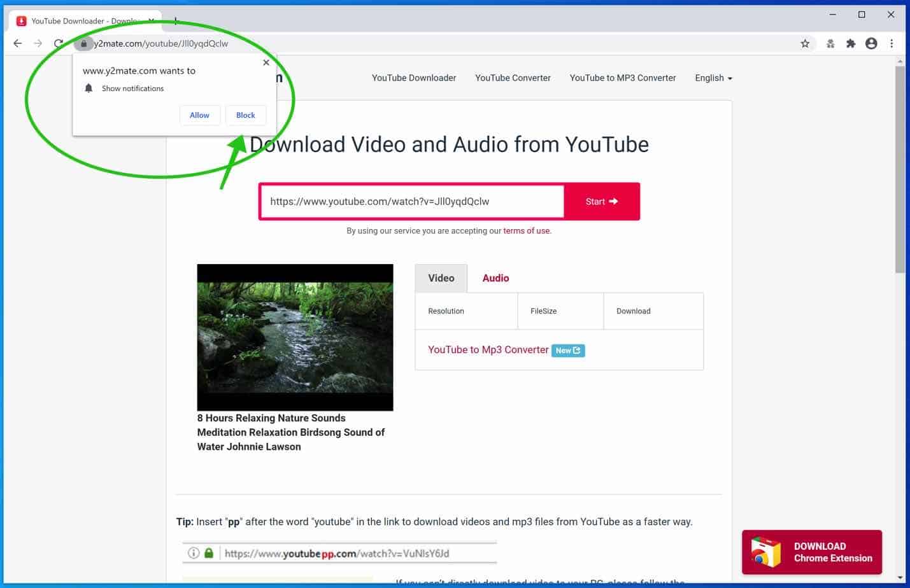Maximize the Chrome window
This screenshot has height=588, width=910.
pyautogui.click(x=862, y=15)
